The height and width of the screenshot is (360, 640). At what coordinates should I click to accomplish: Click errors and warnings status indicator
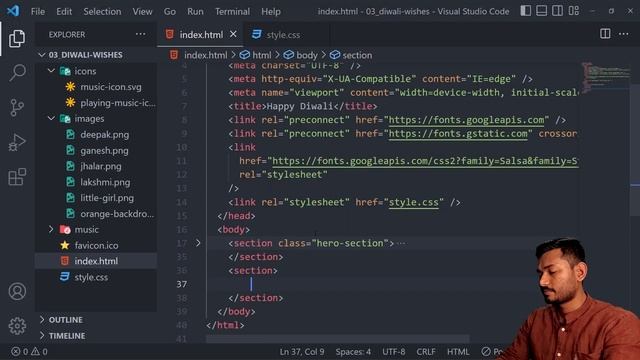(x=29, y=351)
